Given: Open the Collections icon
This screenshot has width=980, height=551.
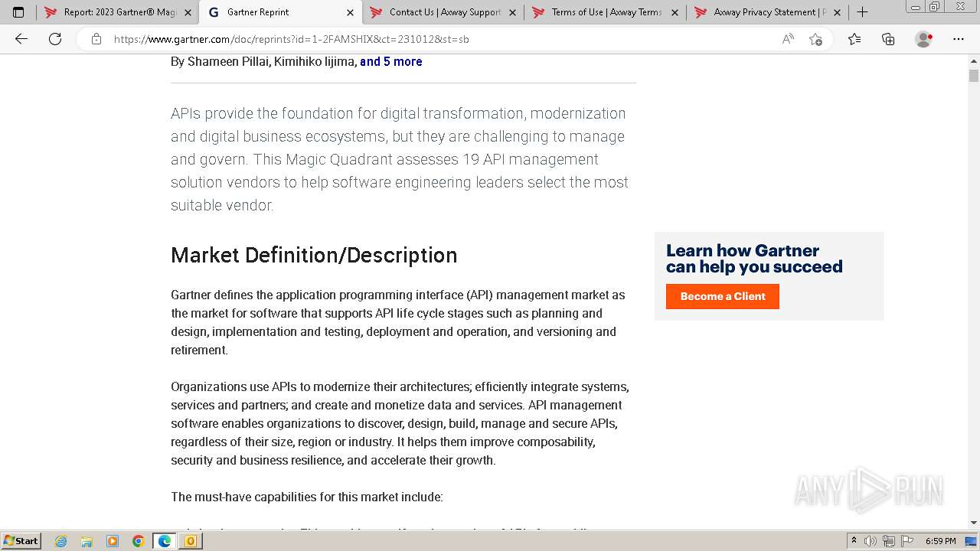Looking at the screenshot, I should click(888, 39).
